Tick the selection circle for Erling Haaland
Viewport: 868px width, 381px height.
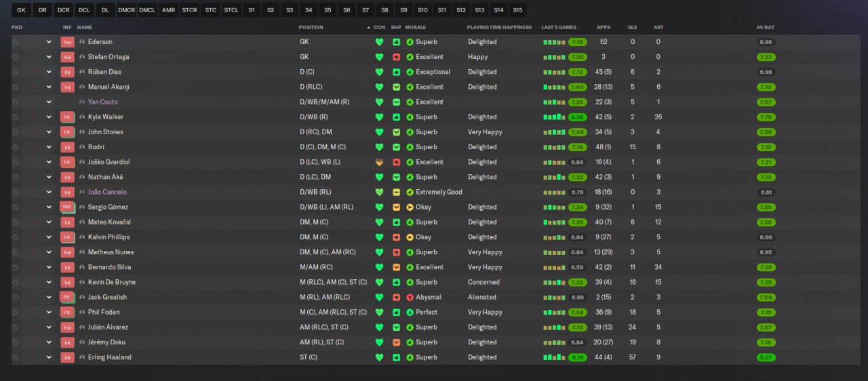pos(16,357)
